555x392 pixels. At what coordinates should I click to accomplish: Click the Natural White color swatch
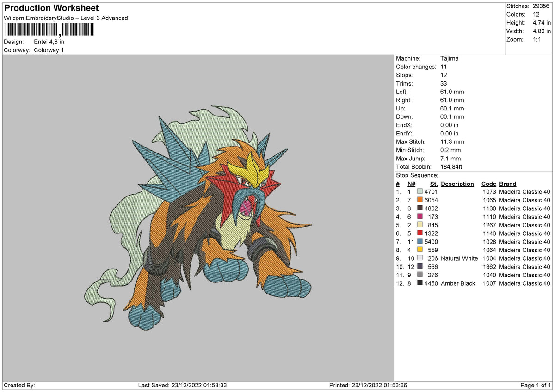419,258
